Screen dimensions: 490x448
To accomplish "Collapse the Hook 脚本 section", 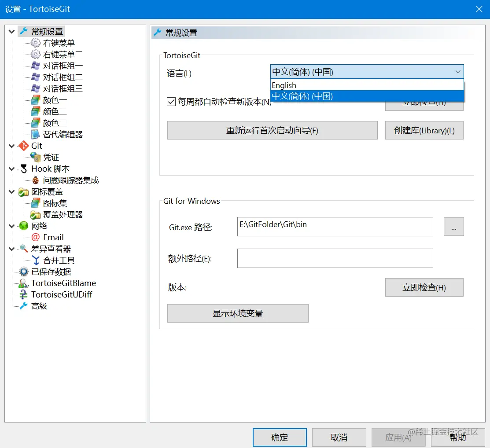I will [x=11, y=169].
